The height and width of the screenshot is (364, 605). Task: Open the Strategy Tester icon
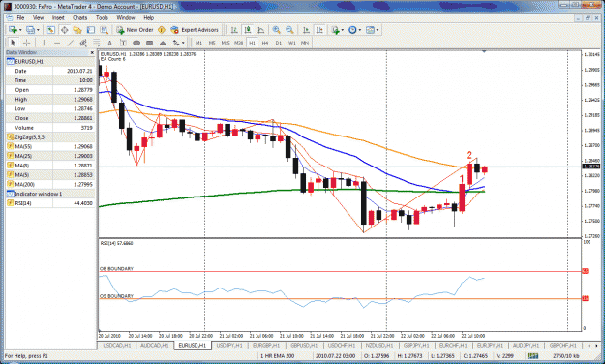(x=104, y=30)
